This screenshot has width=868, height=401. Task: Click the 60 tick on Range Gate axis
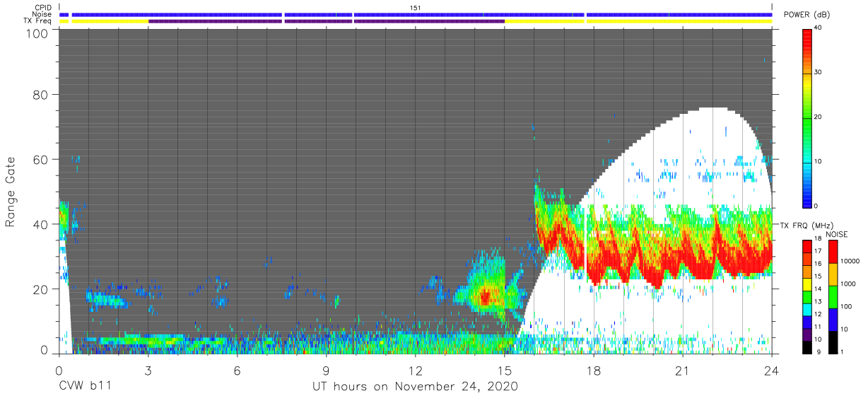(42, 159)
